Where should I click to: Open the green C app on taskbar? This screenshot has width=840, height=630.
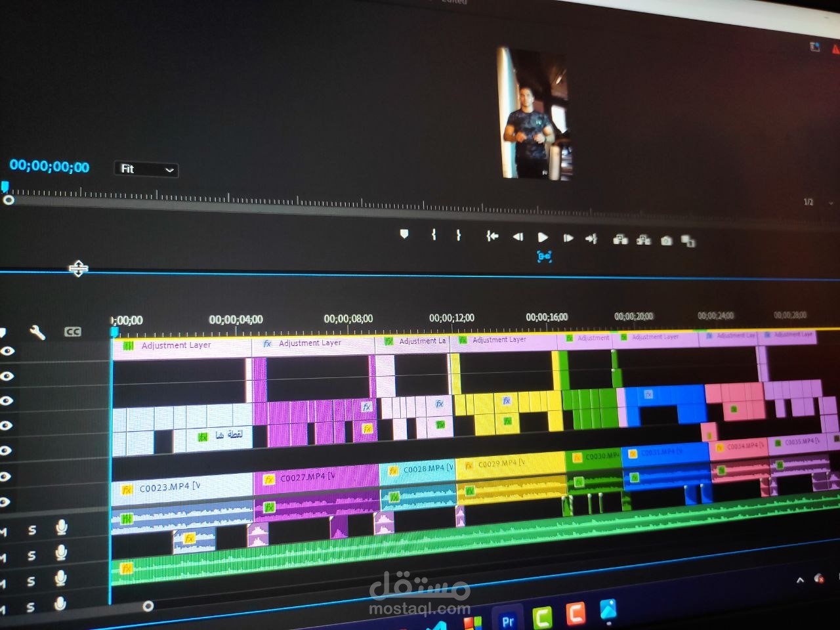pyautogui.click(x=541, y=617)
